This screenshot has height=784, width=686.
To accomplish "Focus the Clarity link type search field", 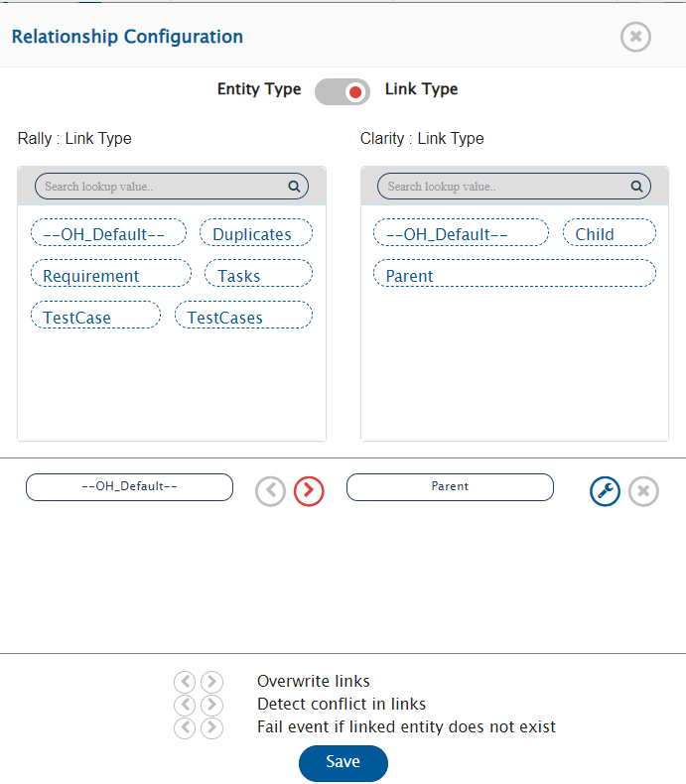I will click(506, 186).
